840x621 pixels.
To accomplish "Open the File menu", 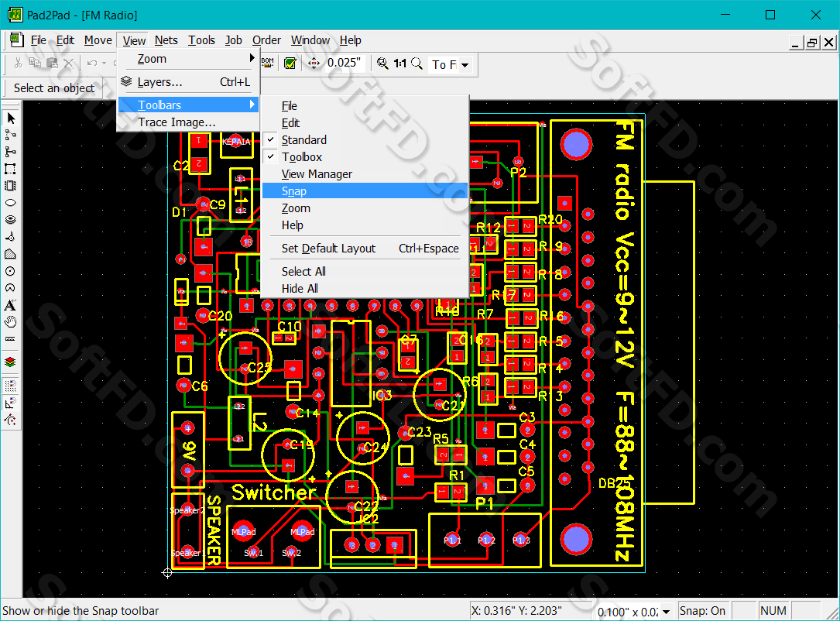I will click(x=38, y=40).
